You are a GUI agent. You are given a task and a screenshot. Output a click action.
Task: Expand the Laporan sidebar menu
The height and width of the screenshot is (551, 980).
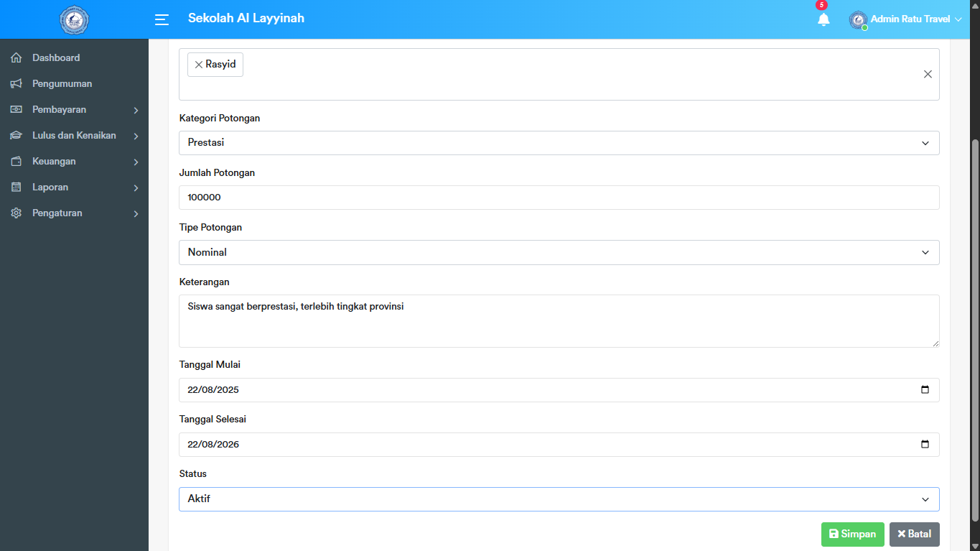pyautogui.click(x=74, y=187)
